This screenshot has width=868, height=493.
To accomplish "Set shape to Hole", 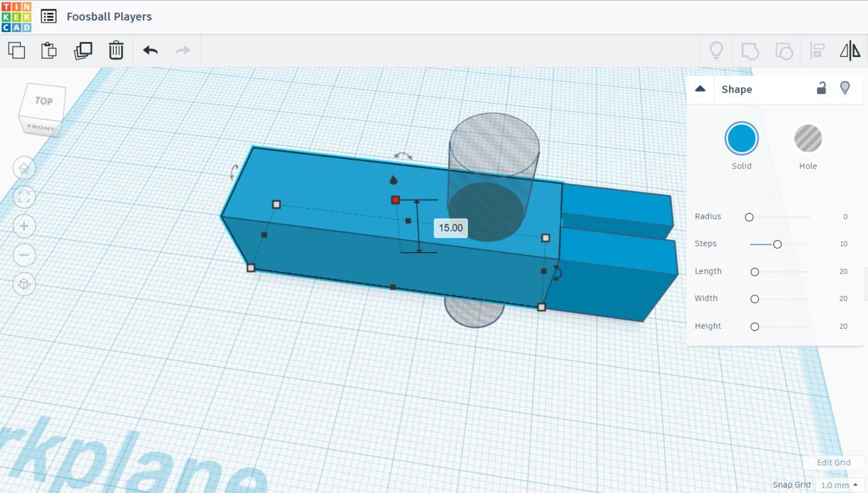I will (x=808, y=138).
